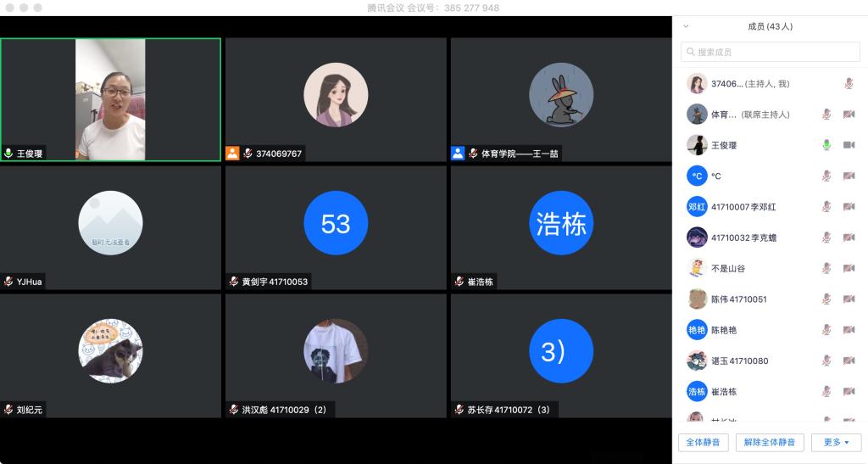868x464 pixels.
Task: Click muted mic icon on 374069767 tile
Action: (248, 154)
